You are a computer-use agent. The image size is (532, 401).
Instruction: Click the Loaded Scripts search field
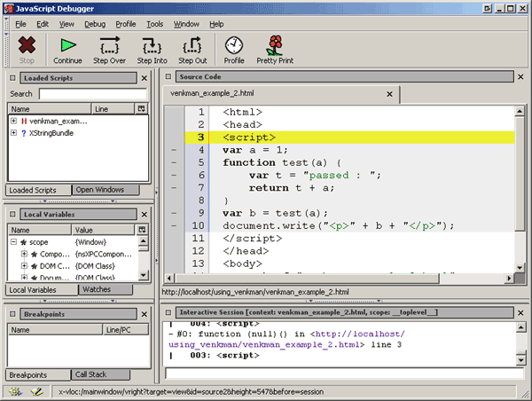point(93,94)
